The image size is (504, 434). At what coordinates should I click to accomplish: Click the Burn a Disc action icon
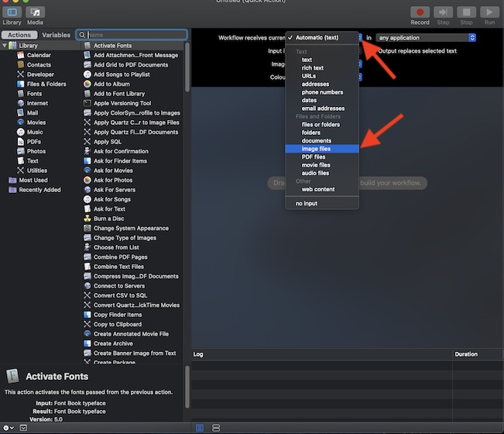pyautogui.click(x=87, y=219)
